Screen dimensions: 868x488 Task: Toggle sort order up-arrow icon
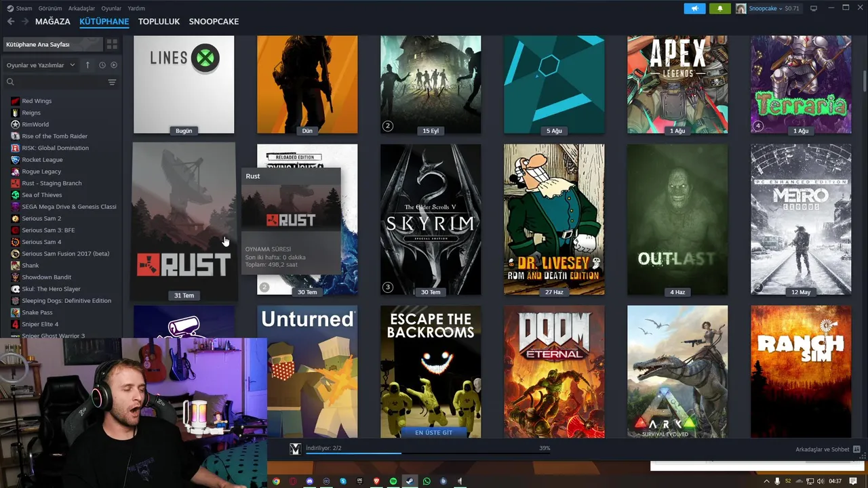[87, 65]
